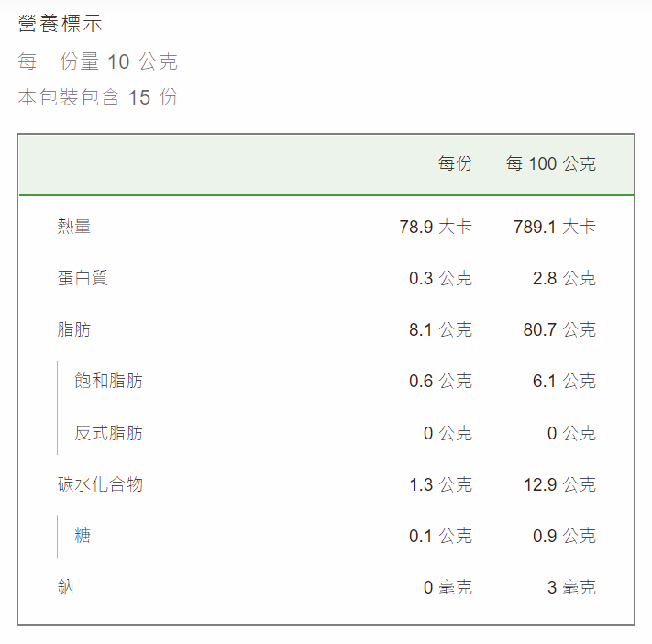652x644 pixels.
Task: Click the 熱量 row label
Action: coord(74,227)
